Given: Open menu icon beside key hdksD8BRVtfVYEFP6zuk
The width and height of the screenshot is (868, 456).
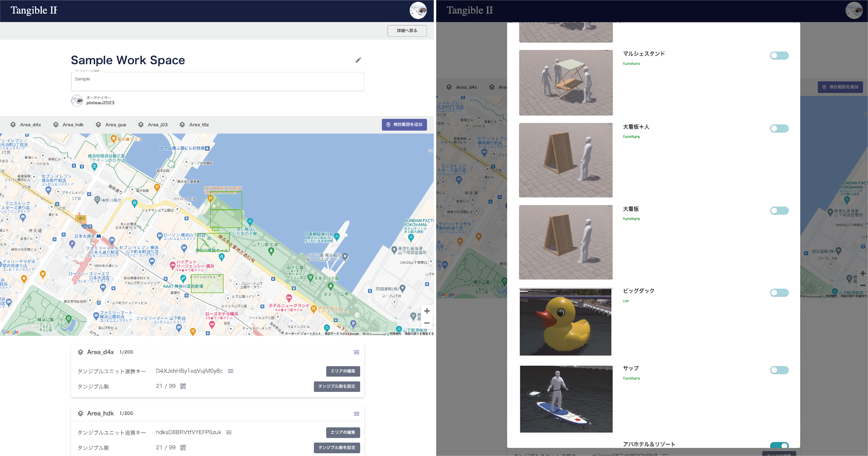Looking at the screenshot, I should pyautogui.click(x=229, y=432).
